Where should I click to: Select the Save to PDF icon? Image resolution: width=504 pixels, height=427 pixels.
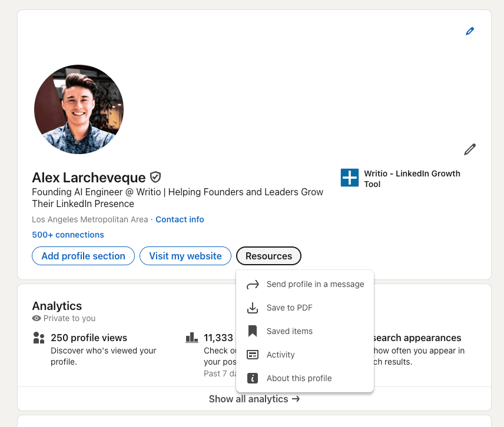tap(253, 308)
